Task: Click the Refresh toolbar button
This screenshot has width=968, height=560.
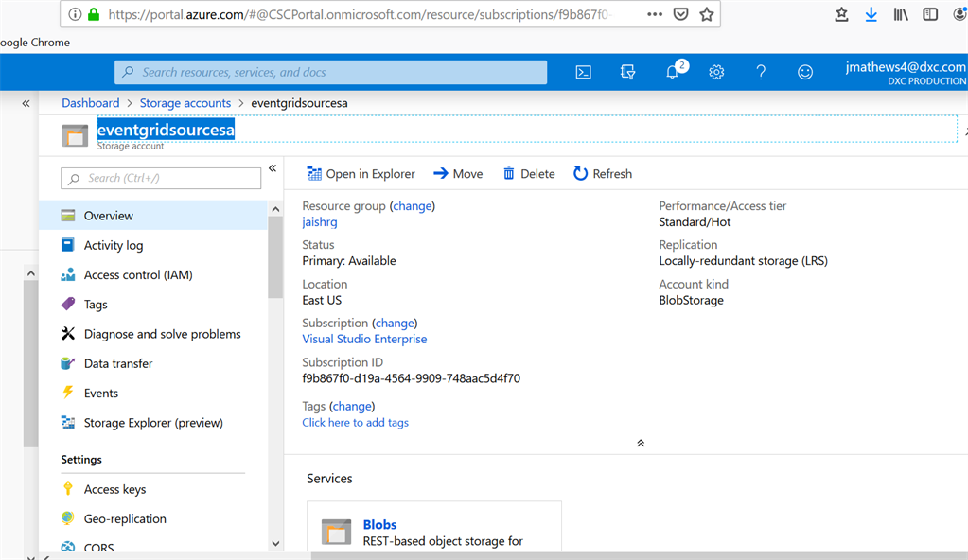Action: 603,173
